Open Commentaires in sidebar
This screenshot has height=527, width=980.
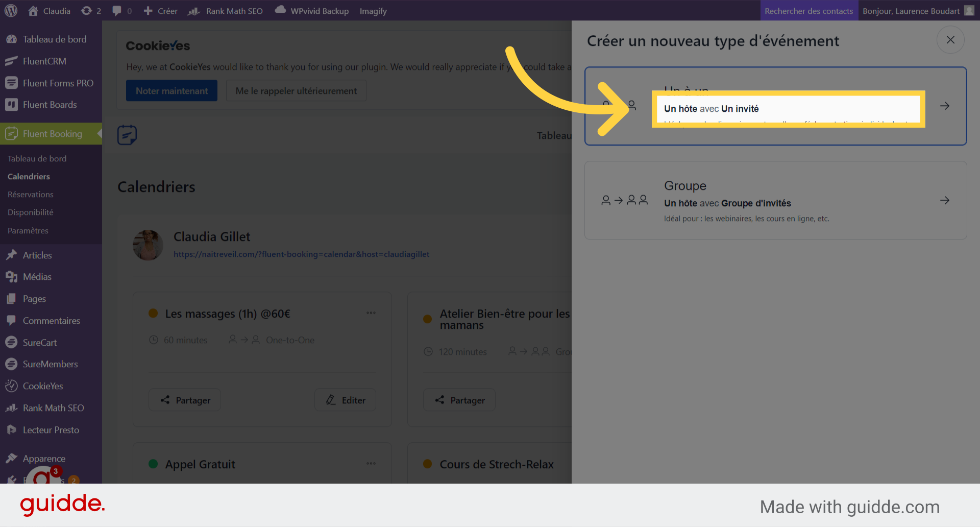click(51, 321)
